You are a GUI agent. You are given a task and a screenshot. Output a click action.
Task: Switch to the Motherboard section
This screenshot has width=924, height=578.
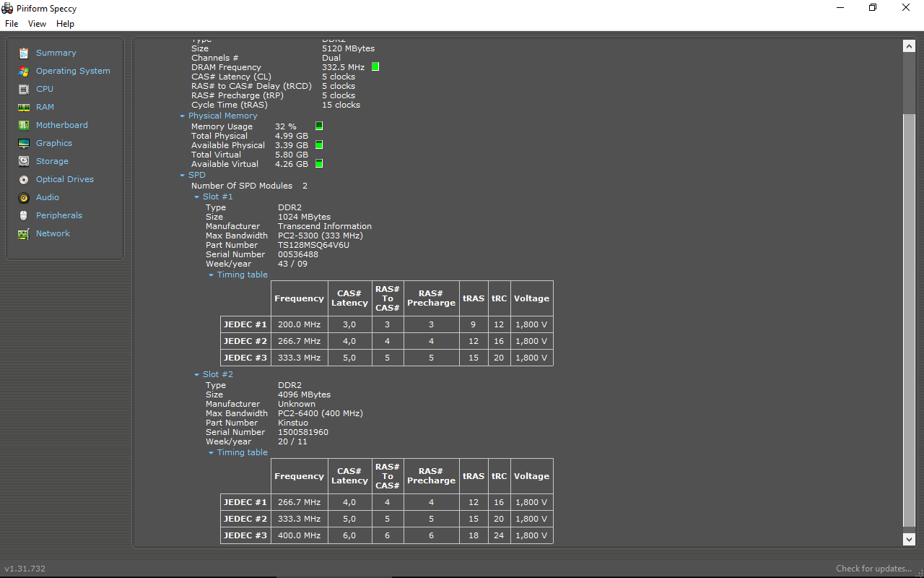click(62, 125)
